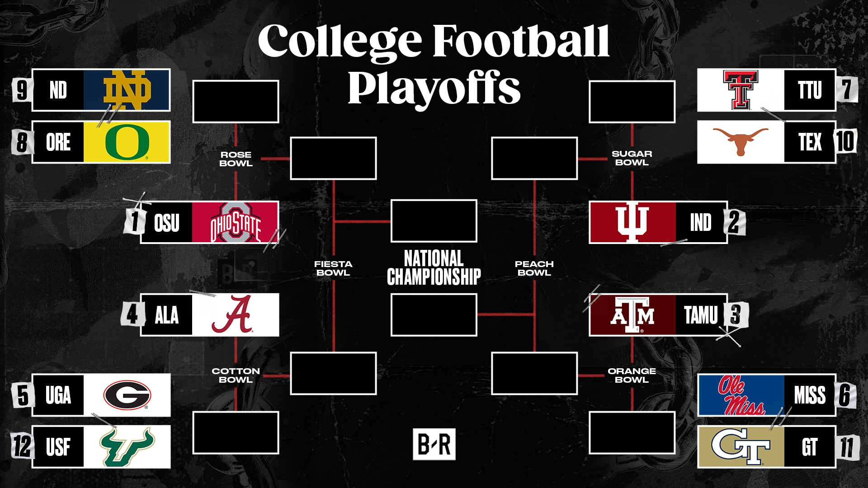Click the B/R Bleacher Report logo
The width and height of the screenshot is (868, 488).
click(434, 444)
